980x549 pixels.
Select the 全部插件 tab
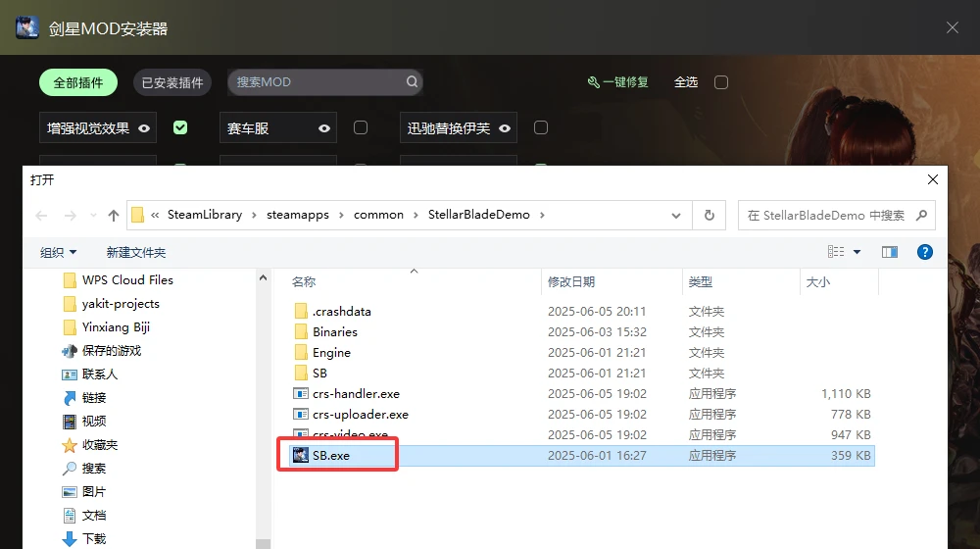[78, 82]
